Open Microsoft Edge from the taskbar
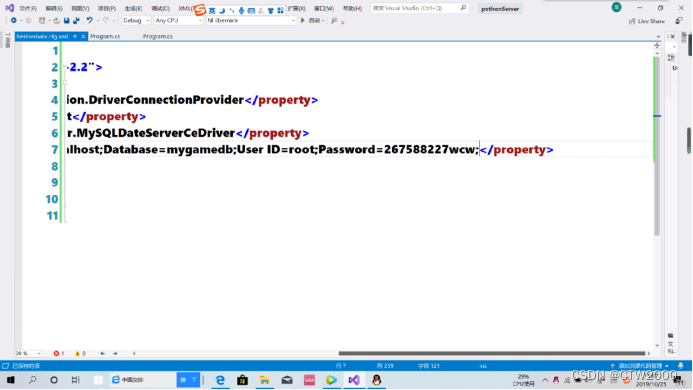 click(x=220, y=380)
